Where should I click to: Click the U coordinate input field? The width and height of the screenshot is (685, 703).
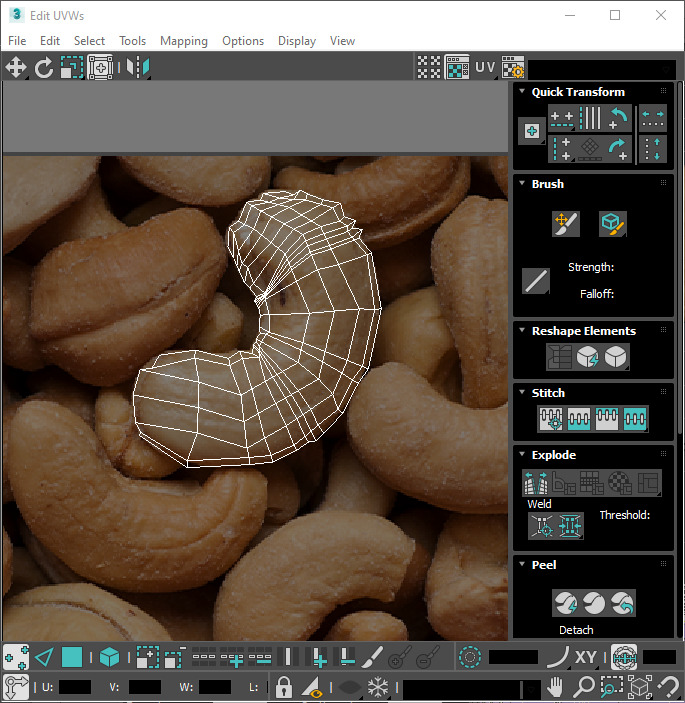click(74, 687)
